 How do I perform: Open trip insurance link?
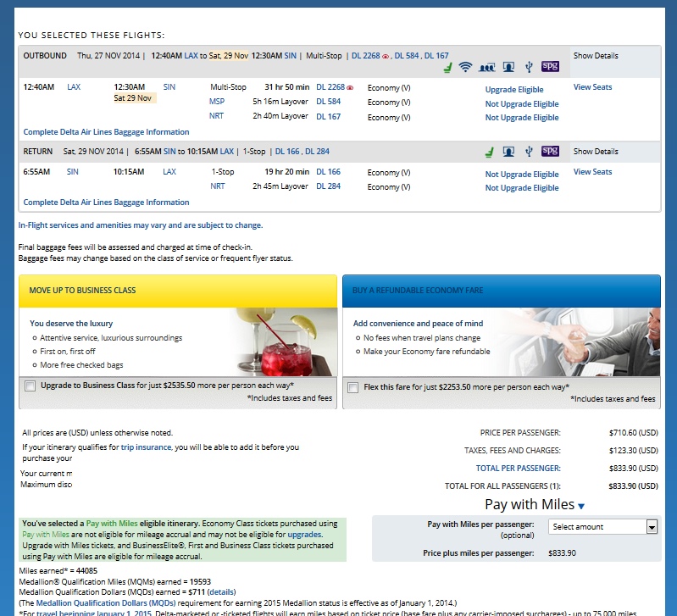tap(145, 447)
